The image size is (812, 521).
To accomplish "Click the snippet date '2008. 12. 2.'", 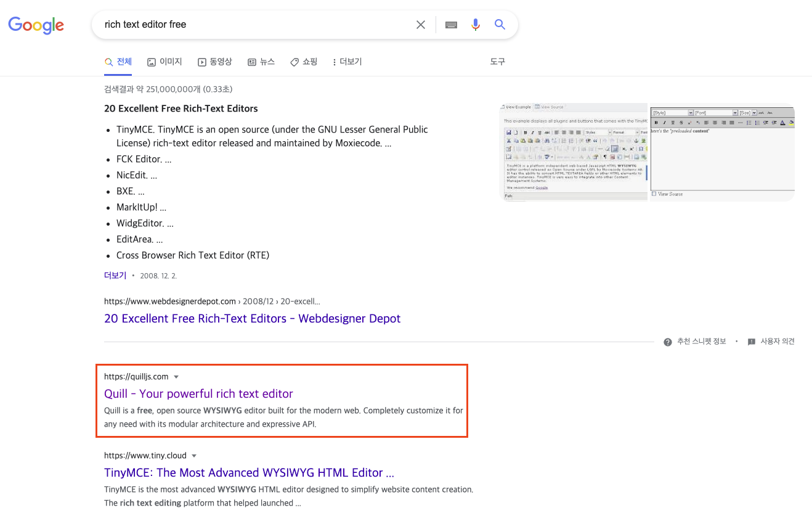I will [x=158, y=276].
